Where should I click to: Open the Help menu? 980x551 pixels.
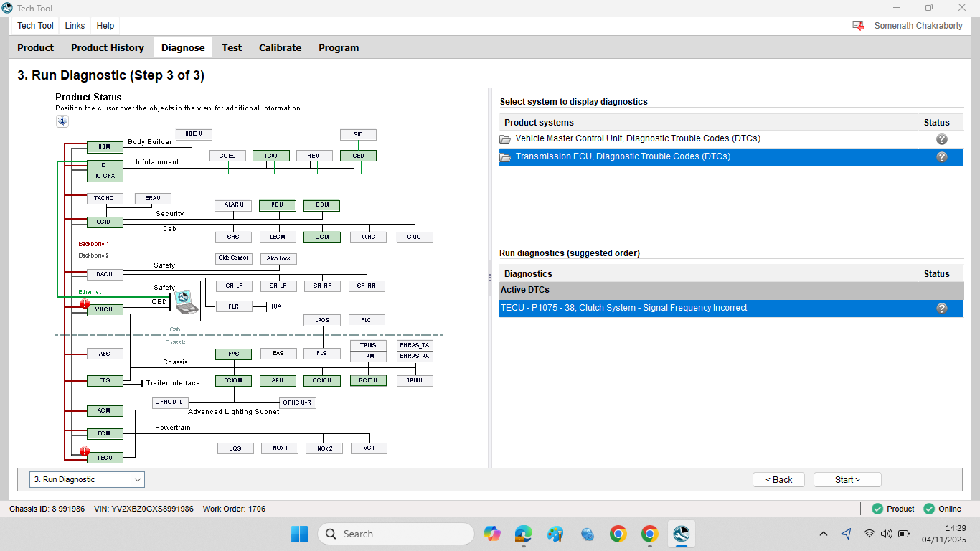105,26
